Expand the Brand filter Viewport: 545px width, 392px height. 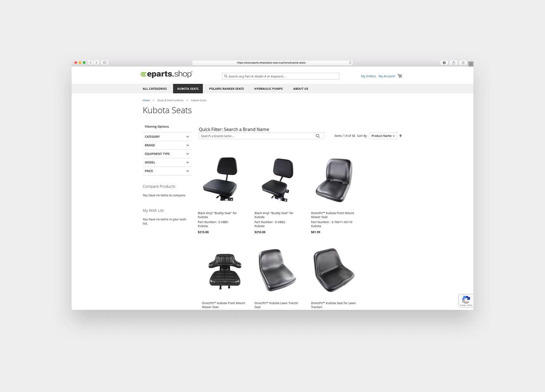[x=167, y=145]
